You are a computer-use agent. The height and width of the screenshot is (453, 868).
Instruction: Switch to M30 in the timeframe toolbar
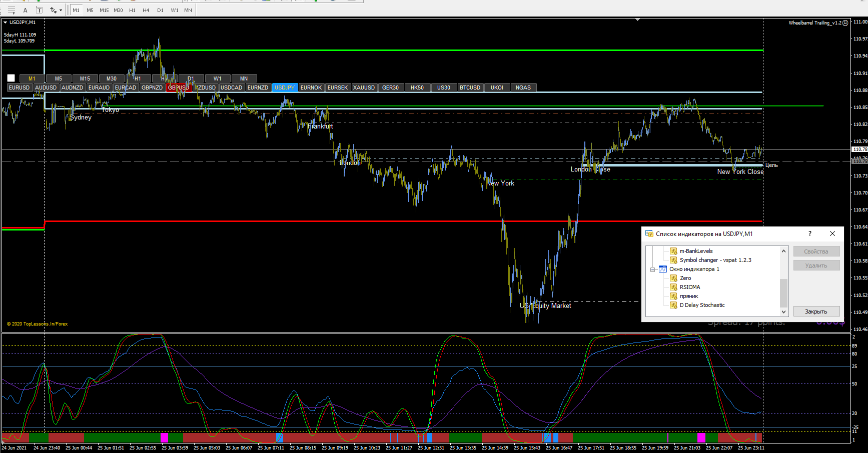[x=118, y=10]
